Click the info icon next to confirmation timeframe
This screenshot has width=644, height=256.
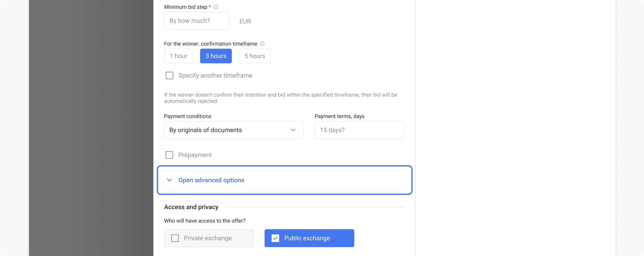(262, 44)
